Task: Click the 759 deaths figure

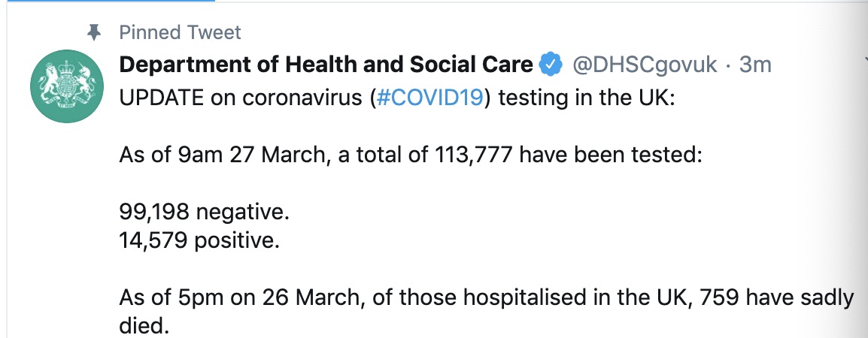Action: 719,297
